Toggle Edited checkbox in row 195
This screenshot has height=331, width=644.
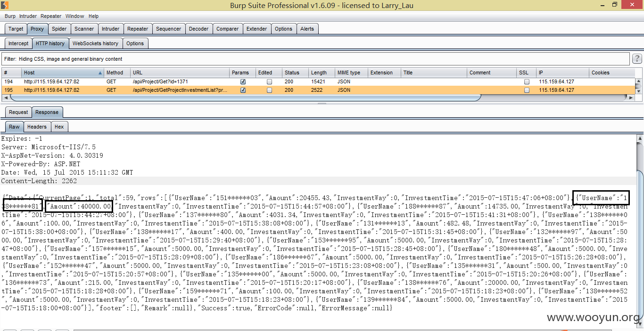pyautogui.click(x=269, y=90)
